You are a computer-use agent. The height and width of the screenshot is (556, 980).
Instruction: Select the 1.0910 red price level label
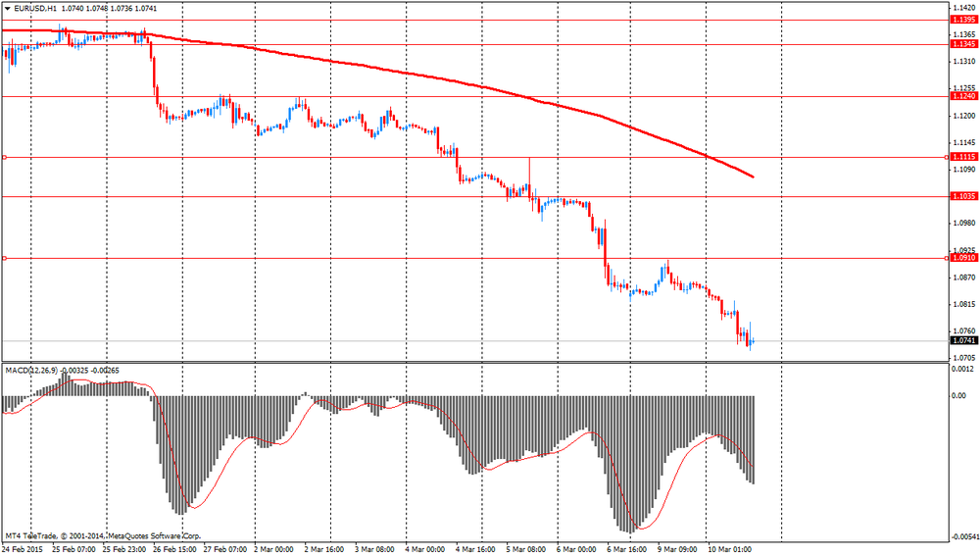(x=963, y=258)
